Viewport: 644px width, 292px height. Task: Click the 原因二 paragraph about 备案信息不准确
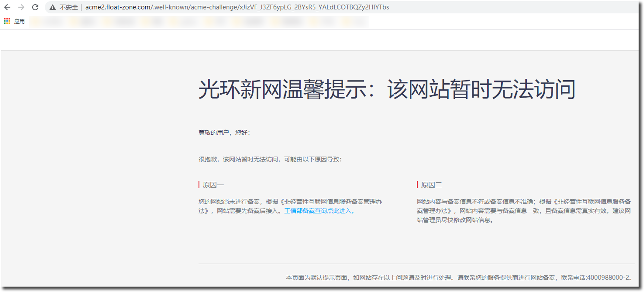click(x=524, y=211)
